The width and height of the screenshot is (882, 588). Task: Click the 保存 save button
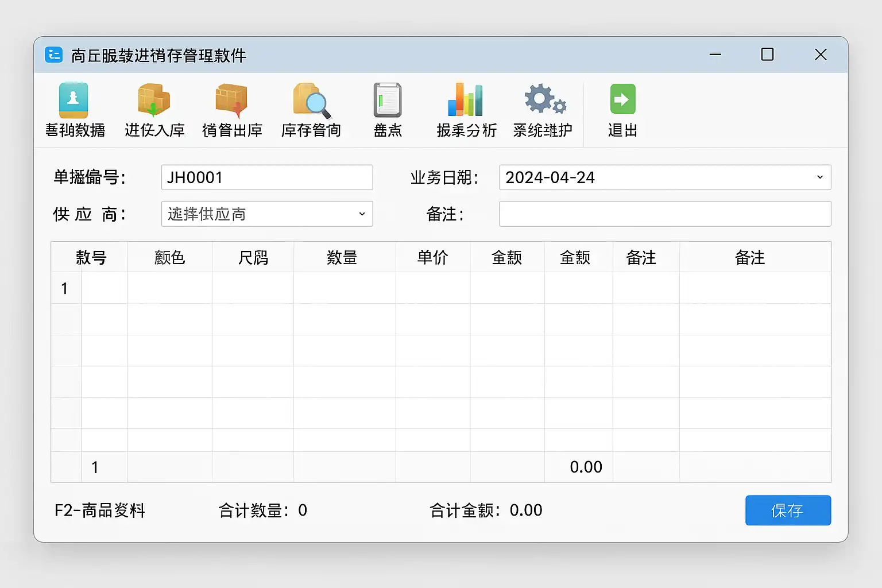(x=787, y=510)
